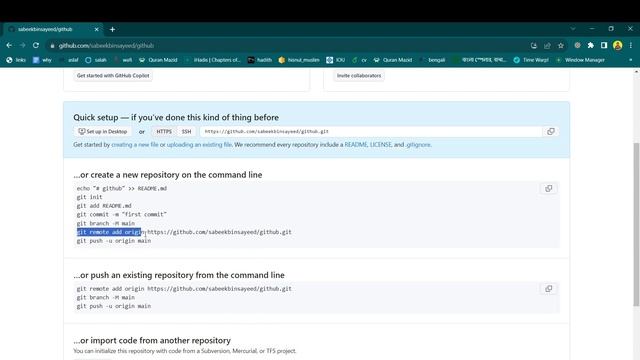Click the vertical page scrollbar thumb
The image size is (640, 360).
tap(636, 224)
